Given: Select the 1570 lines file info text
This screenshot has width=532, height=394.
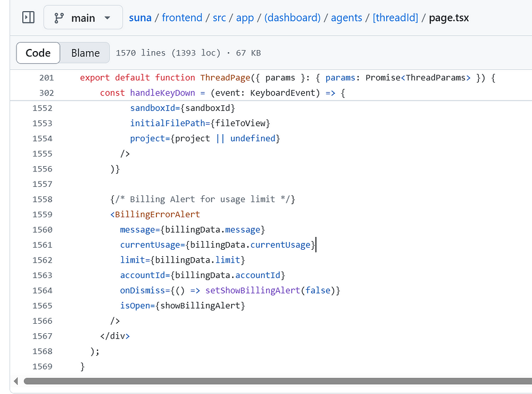Looking at the screenshot, I should [x=188, y=53].
